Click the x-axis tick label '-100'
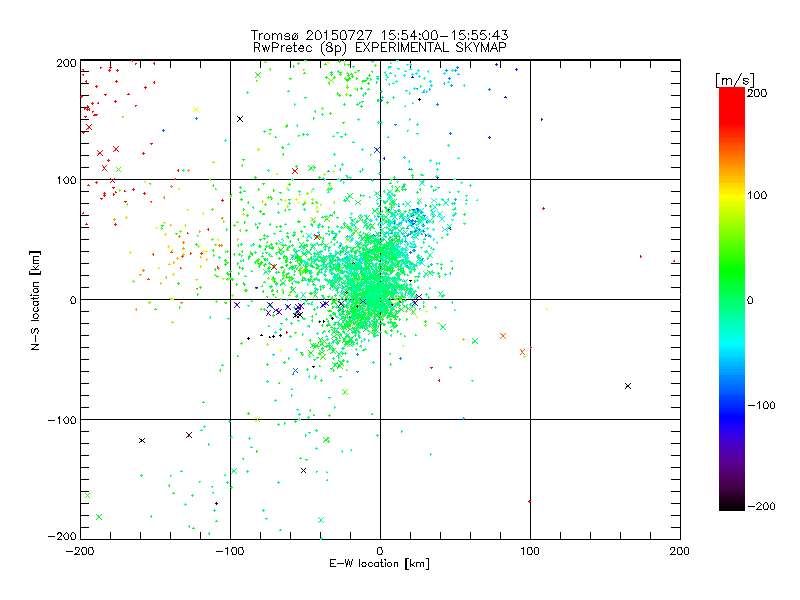 pyautogui.click(x=230, y=551)
